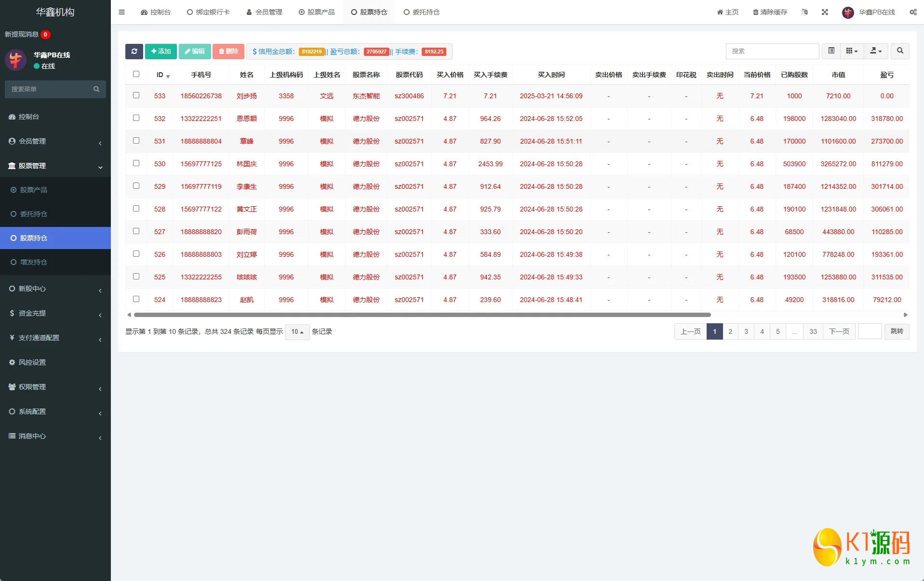Open the settings gears icon in the top right
Viewport: 924px width, 581px height.
pos(913,12)
